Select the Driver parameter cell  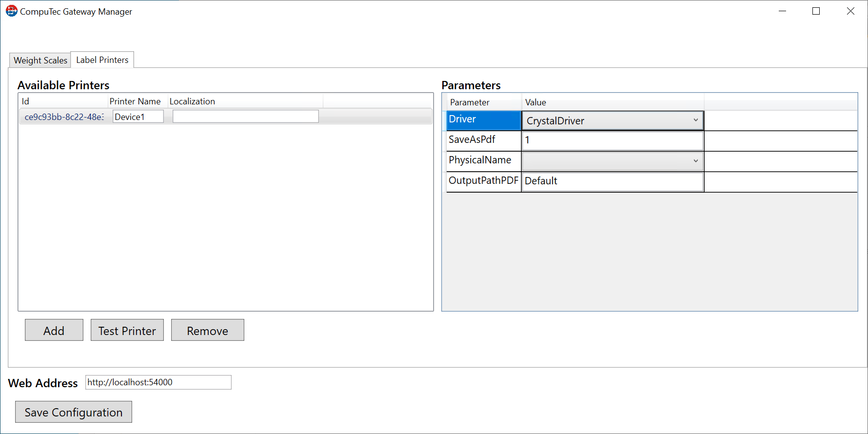[483, 120]
